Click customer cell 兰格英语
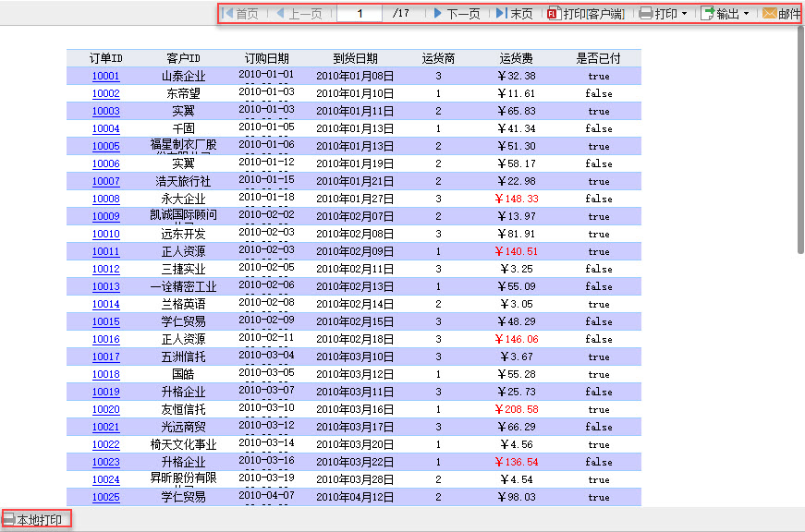 pos(183,304)
